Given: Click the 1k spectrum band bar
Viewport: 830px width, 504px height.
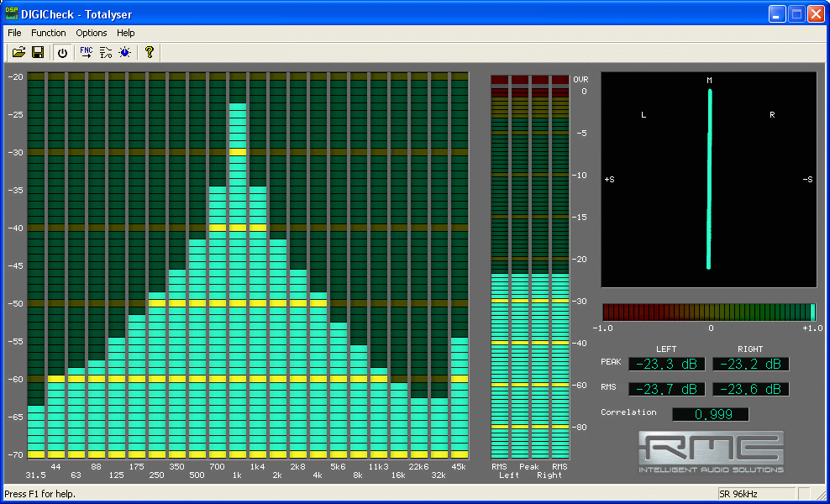Looking at the screenshot, I should point(238,281).
